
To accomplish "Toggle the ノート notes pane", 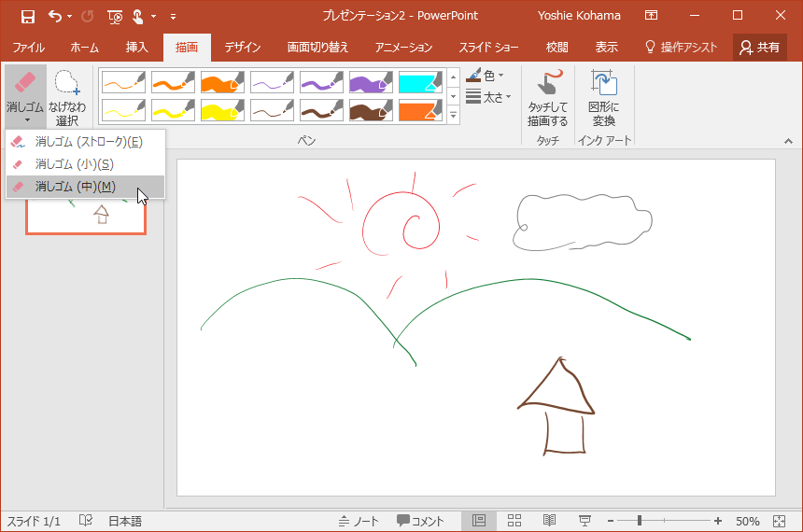I will point(359,521).
